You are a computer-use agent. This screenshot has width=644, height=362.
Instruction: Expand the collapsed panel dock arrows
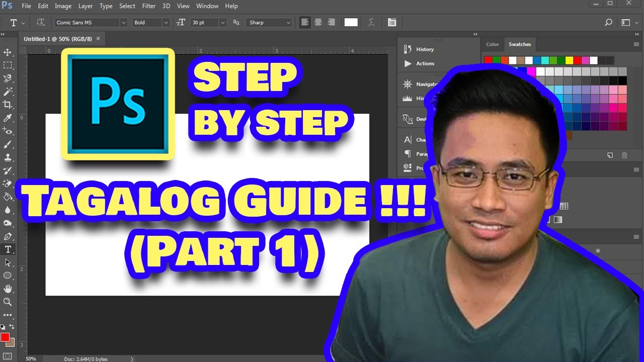(475, 34)
